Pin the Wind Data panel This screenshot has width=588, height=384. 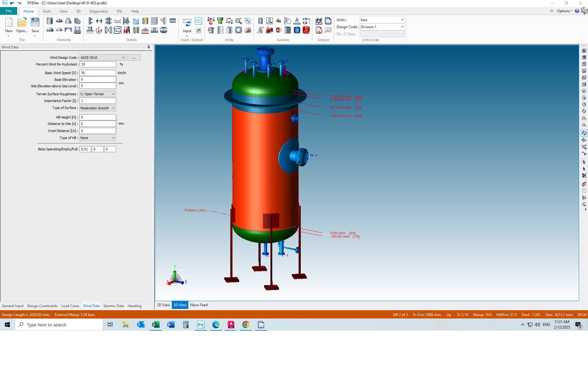click(149, 47)
